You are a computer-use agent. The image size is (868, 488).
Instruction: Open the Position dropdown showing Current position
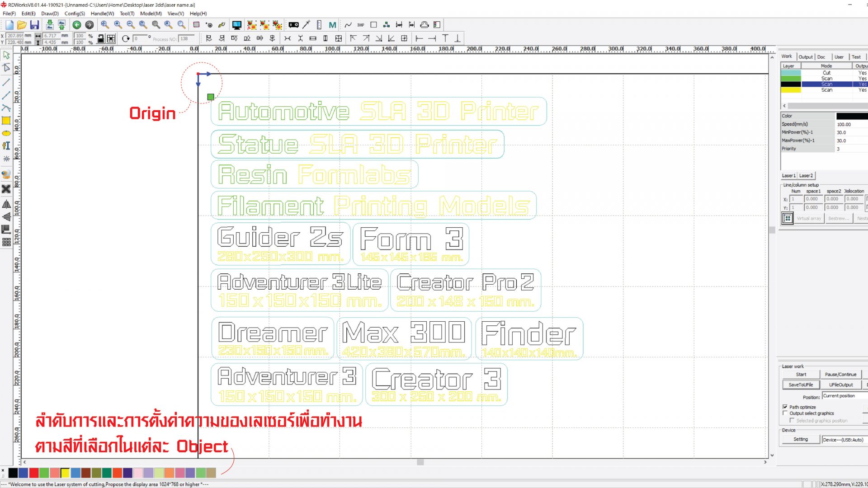(x=844, y=396)
